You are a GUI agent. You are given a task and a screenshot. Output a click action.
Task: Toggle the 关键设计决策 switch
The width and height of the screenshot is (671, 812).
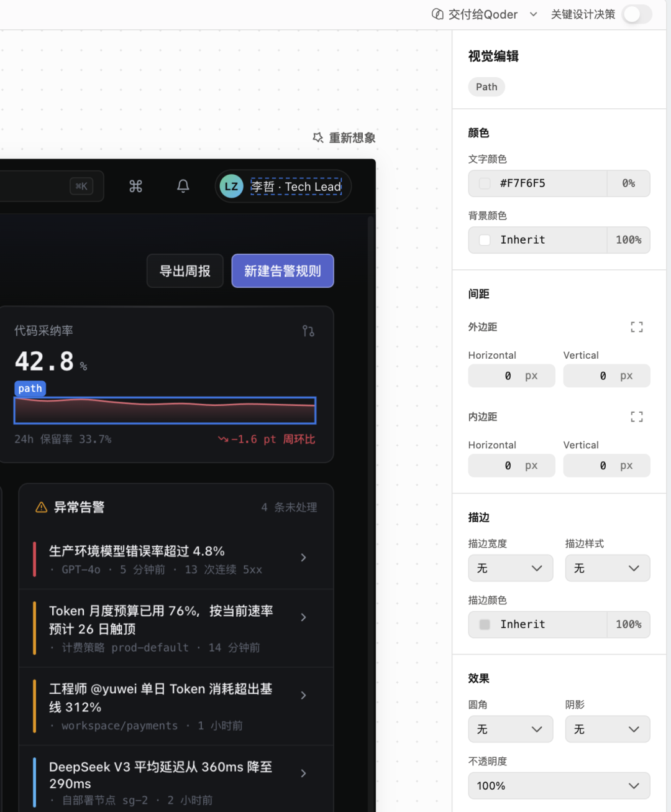(x=637, y=14)
